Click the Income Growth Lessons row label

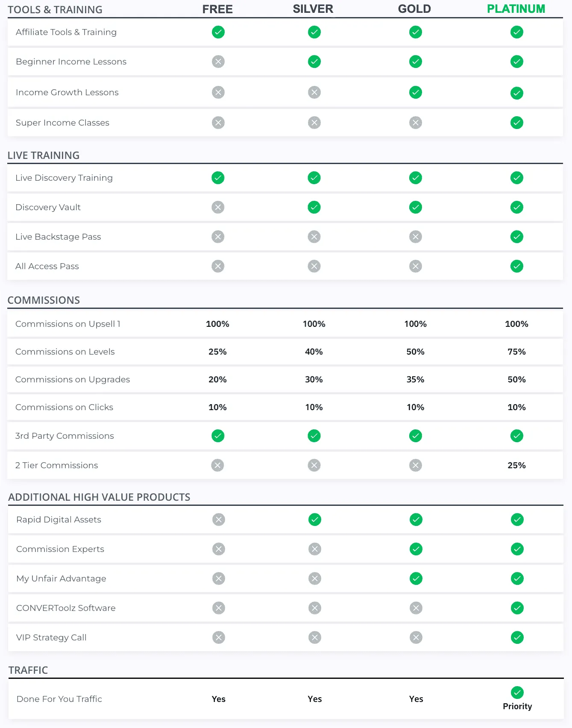67,92
